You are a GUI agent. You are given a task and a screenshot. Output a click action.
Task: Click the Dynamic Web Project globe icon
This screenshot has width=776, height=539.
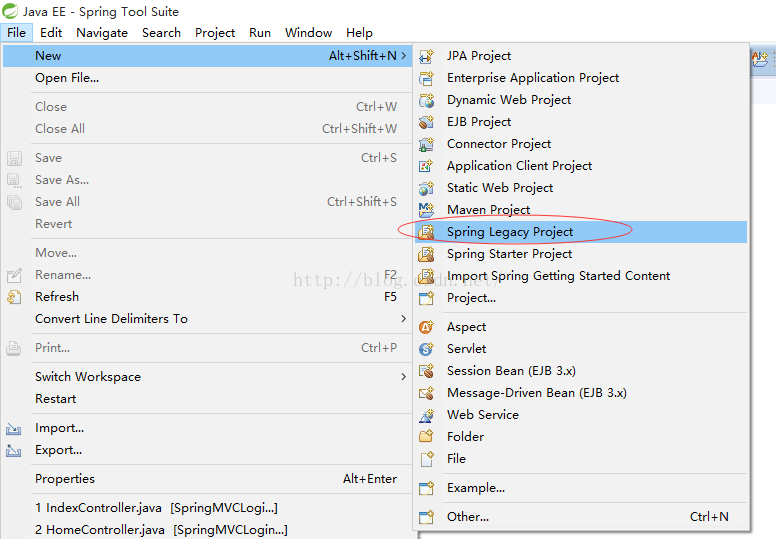point(426,100)
